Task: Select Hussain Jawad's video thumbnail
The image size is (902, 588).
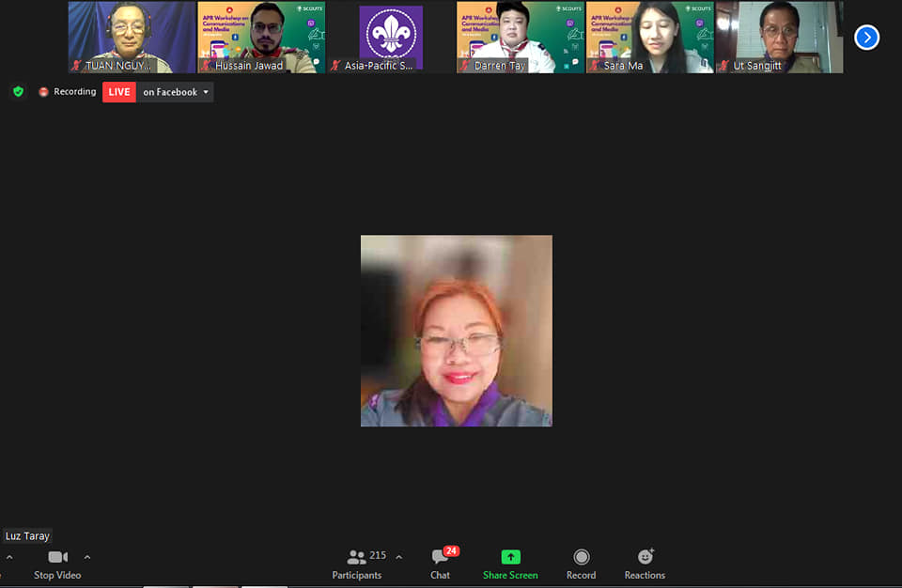Action: coord(261,37)
